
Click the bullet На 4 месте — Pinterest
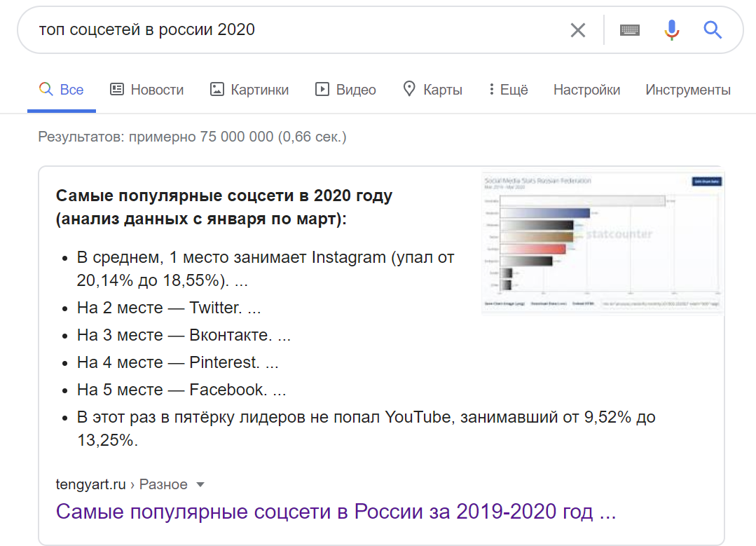pos(177,362)
